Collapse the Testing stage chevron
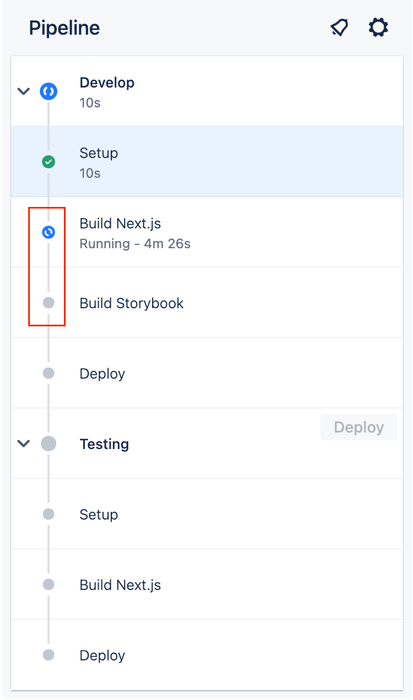 23,444
